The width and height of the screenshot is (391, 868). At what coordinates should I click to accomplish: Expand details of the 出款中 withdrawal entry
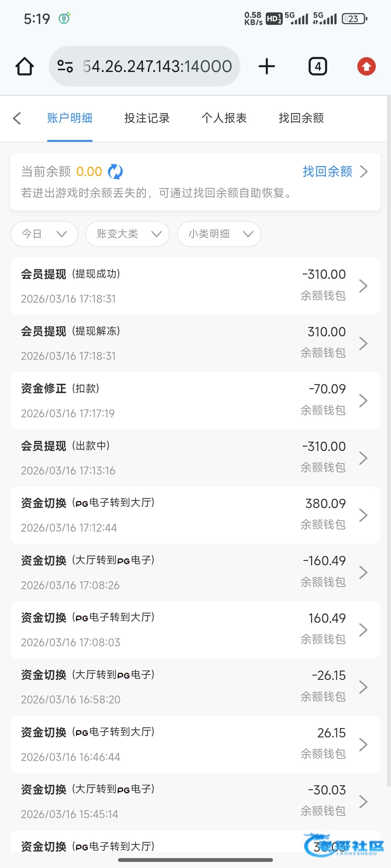pyautogui.click(x=363, y=458)
